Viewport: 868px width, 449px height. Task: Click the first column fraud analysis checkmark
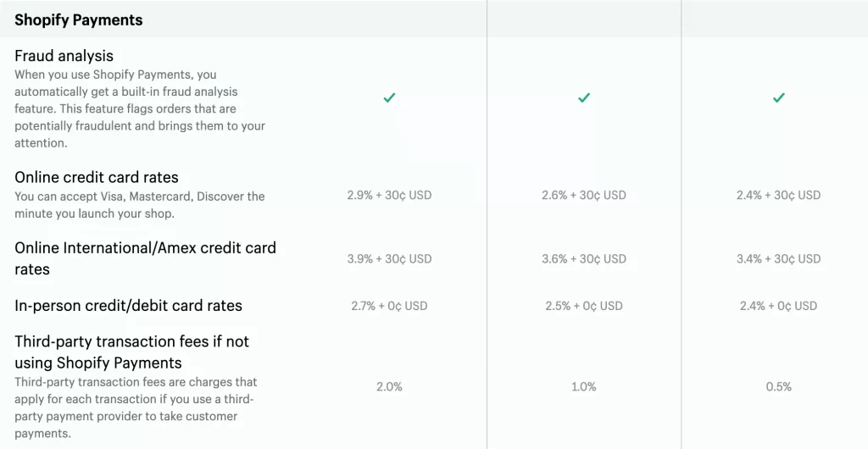pyautogui.click(x=389, y=98)
